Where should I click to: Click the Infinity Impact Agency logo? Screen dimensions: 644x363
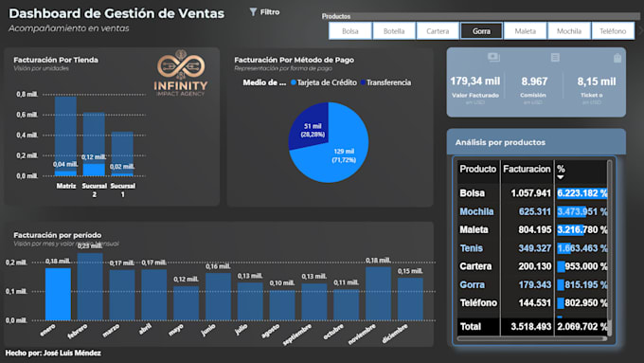point(181,73)
